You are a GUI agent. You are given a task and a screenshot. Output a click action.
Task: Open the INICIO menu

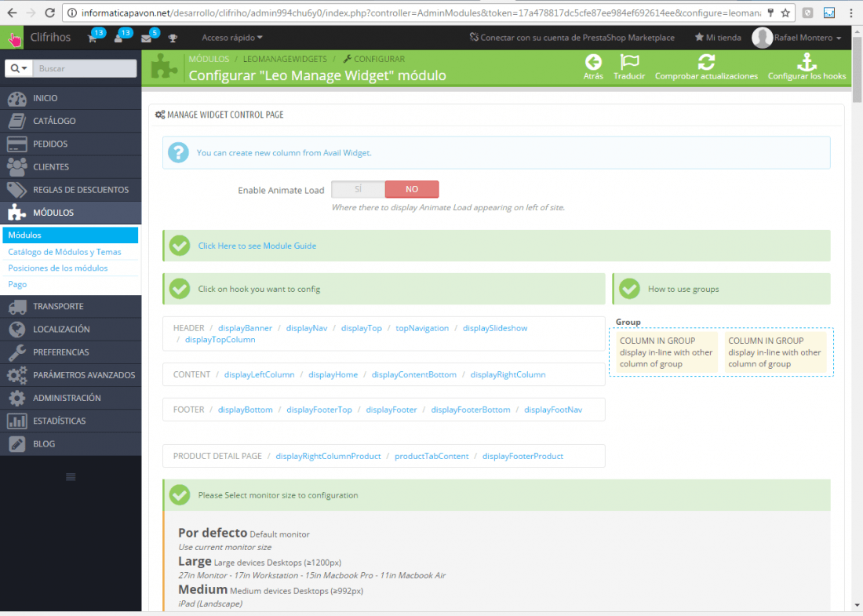(x=71, y=99)
